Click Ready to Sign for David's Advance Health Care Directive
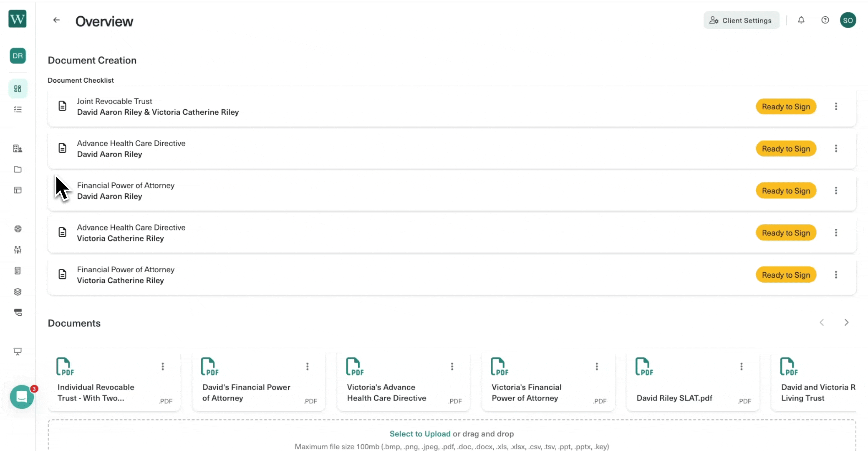868x451 pixels. coord(785,149)
